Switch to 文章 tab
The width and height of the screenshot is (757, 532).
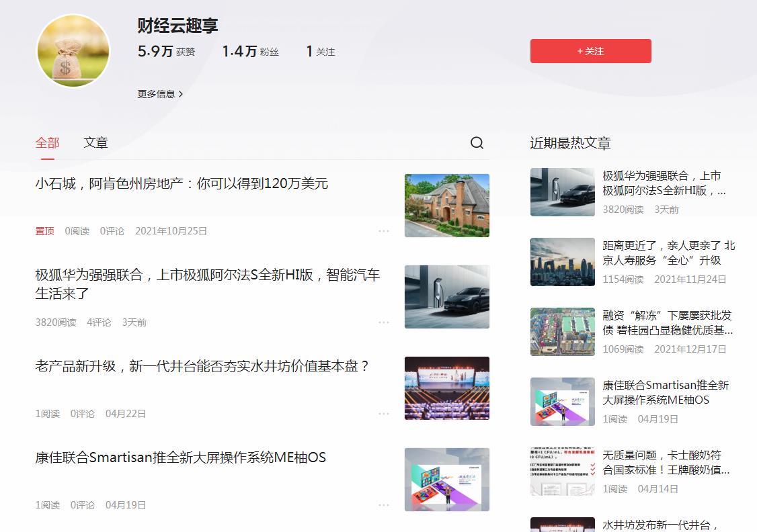coord(95,143)
